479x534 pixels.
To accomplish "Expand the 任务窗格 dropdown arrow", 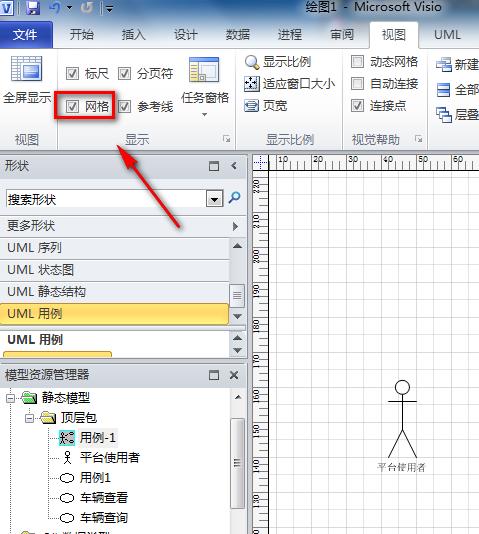I will 204,114.
